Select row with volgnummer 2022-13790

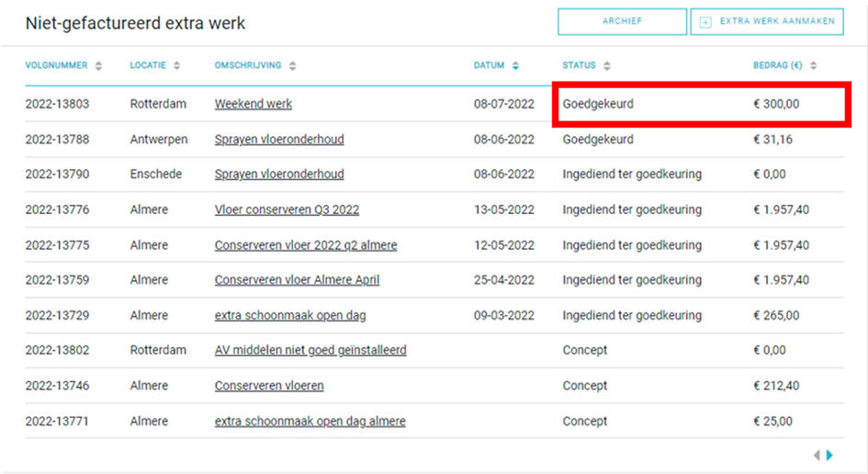pos(434,175)
